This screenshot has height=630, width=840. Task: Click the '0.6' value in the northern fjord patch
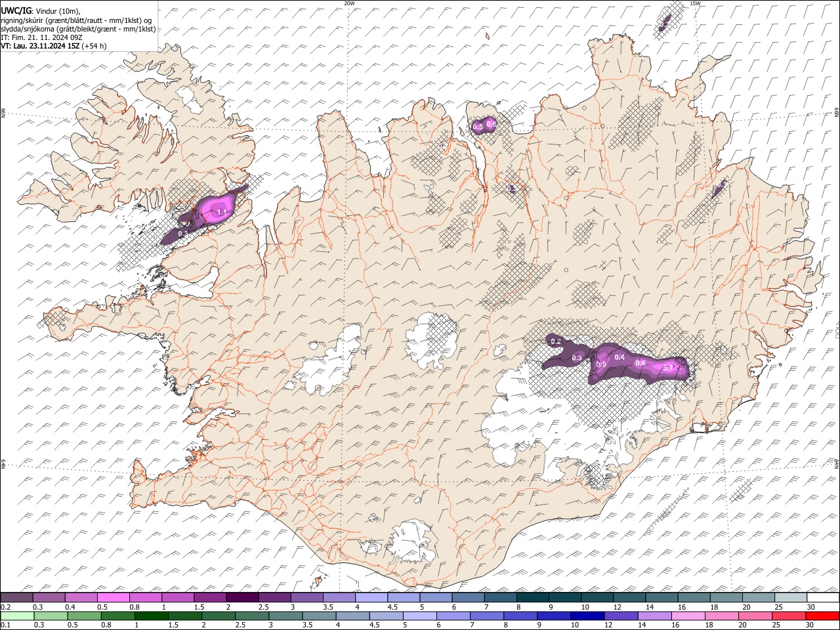(492, 124)
